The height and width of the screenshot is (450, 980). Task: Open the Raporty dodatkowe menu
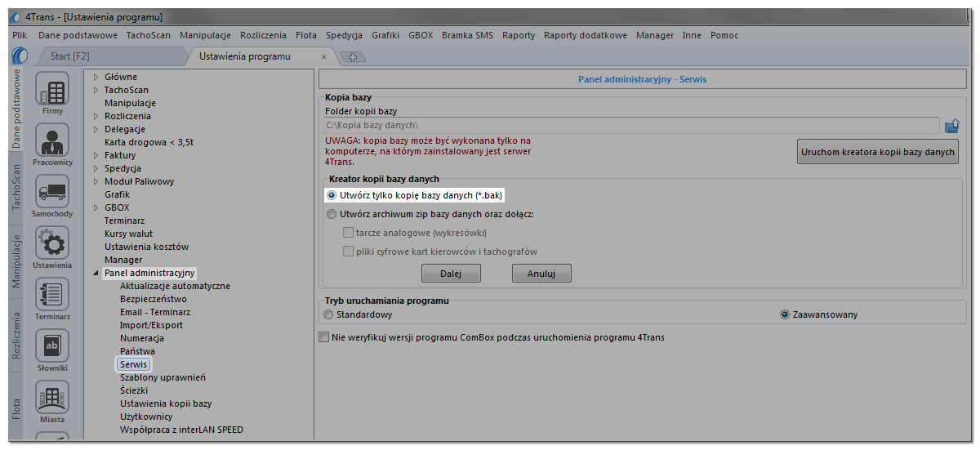[586, 35]
